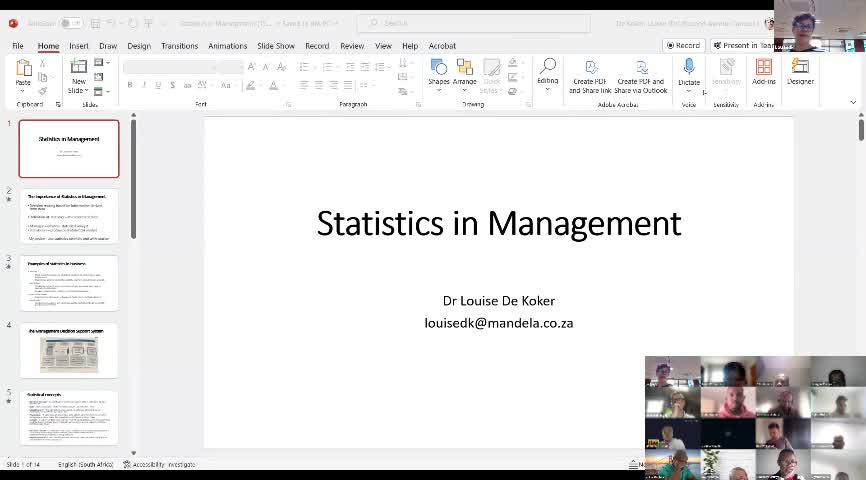Toggle the AutoSave switch

71,23
